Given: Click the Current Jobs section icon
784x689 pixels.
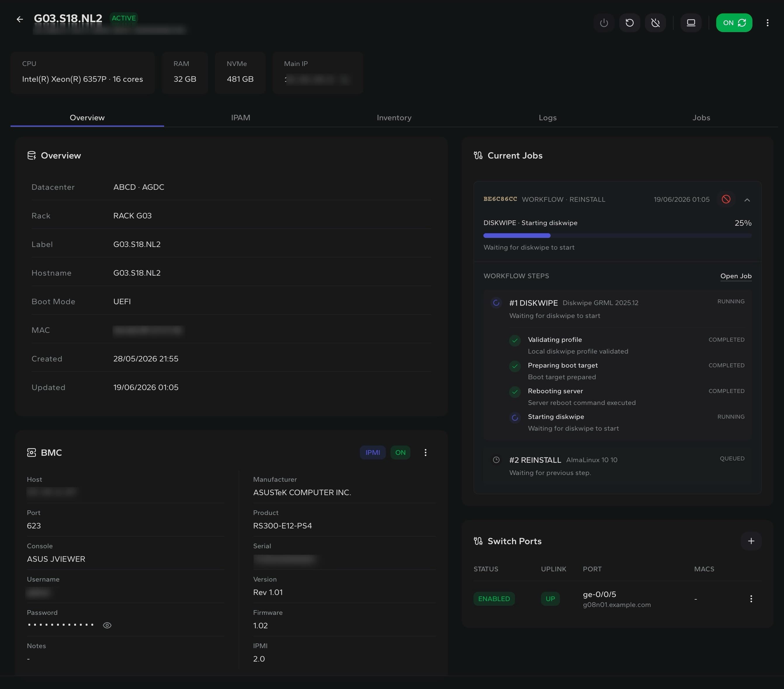Looking at the screenshot, I should pos(478,156).
